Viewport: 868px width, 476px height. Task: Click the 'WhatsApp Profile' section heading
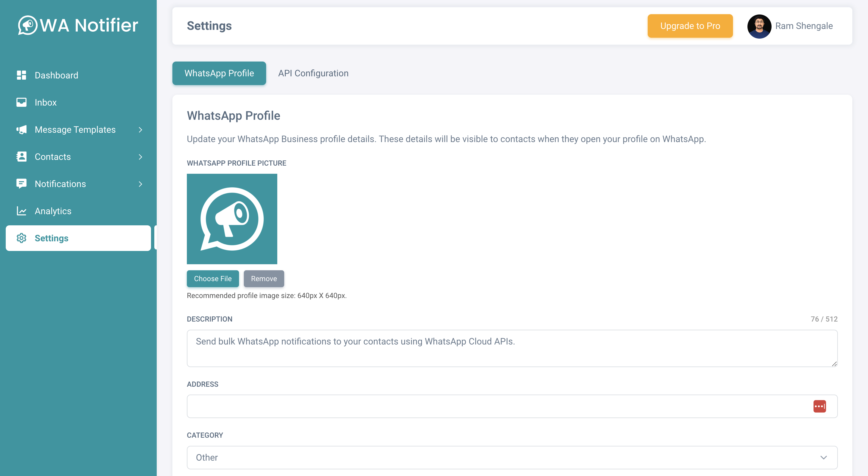(233, 116)
